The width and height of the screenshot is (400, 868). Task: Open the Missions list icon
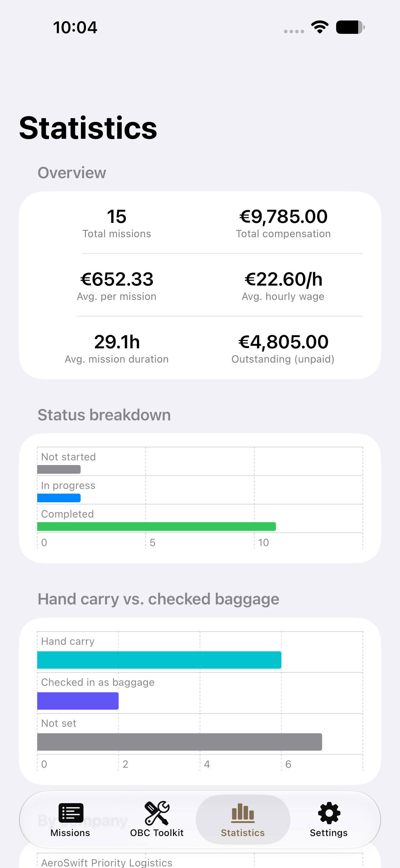(x=71, y=813)
